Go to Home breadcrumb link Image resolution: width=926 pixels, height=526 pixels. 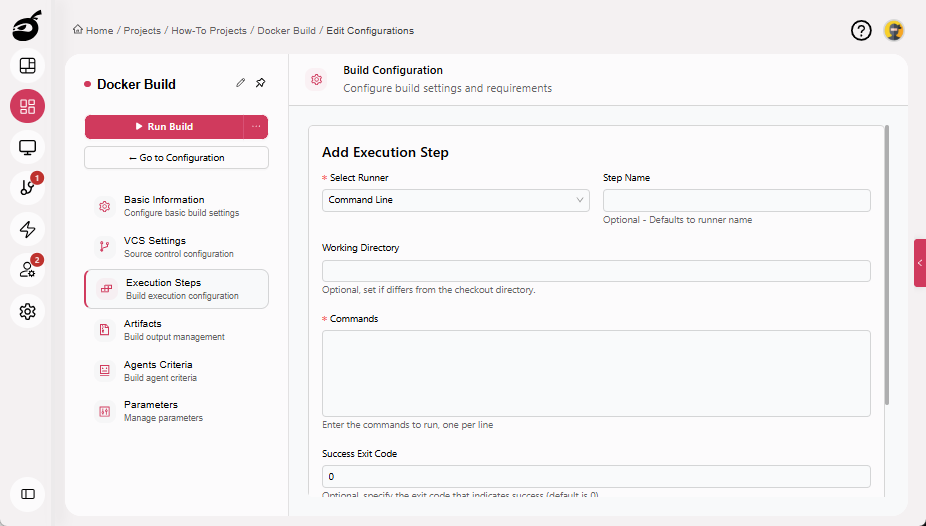[99, 31]
